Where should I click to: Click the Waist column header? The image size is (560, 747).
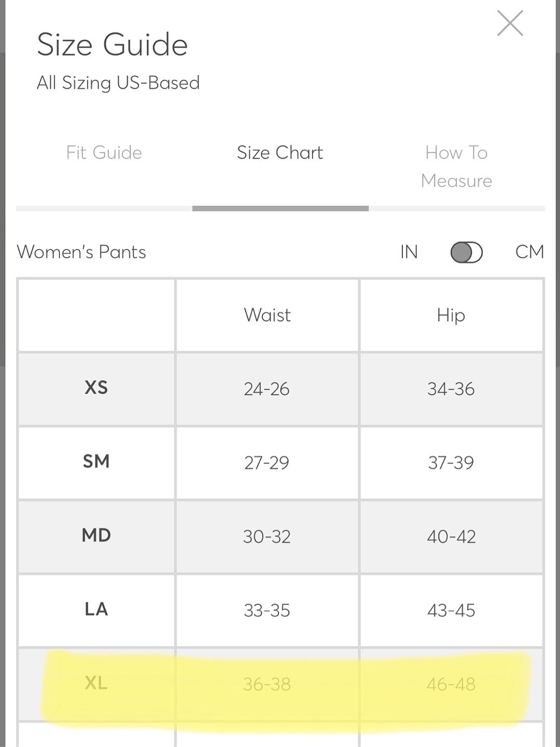tap(267, 315)
